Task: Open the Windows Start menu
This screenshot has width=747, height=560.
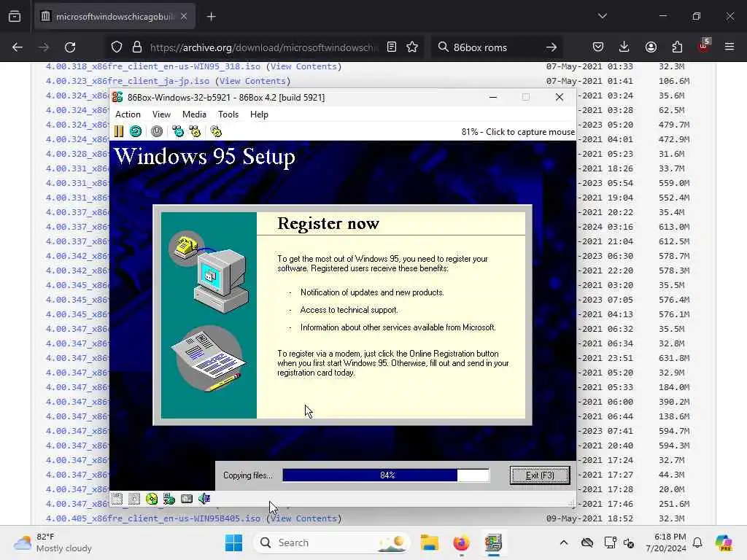Action: pyautogui.click(x=233, y=542)
